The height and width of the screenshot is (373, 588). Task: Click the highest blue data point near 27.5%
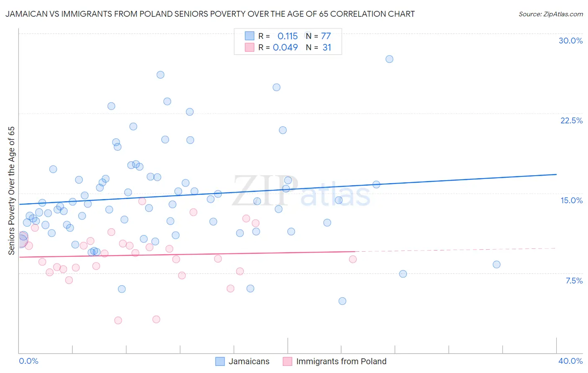[x=389, y=59]
